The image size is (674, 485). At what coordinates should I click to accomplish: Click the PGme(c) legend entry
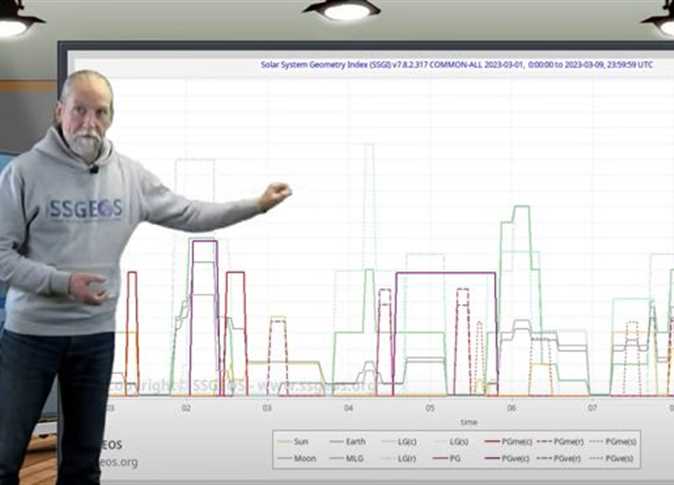click(x=509, y=442)
